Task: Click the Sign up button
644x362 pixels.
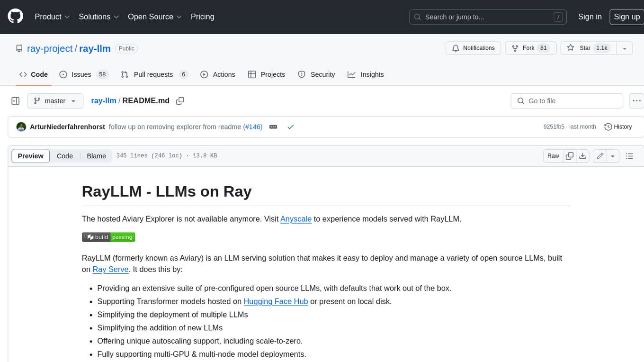Action: tap(626, 17)
